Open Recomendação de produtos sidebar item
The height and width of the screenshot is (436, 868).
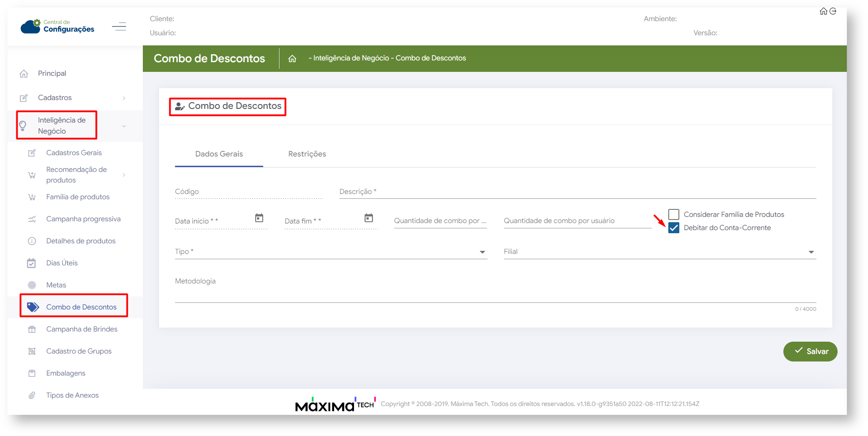(x=77, y=175)
